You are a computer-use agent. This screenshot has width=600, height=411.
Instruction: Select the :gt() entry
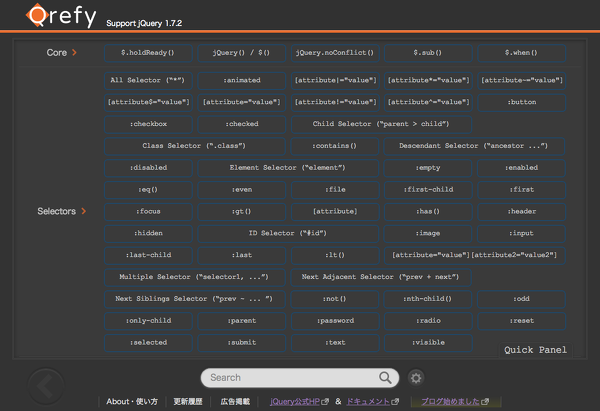(241, 211)
